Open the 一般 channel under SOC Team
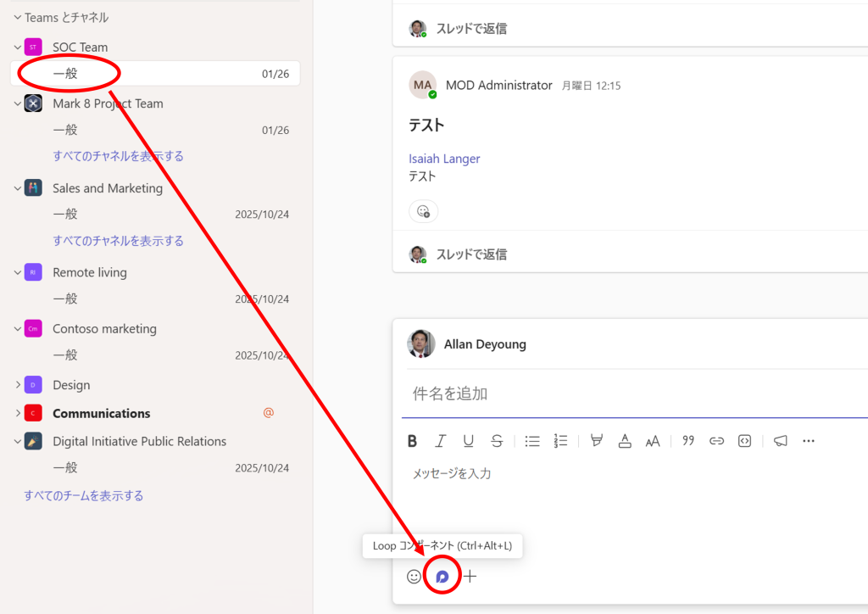 pos(65,74)
